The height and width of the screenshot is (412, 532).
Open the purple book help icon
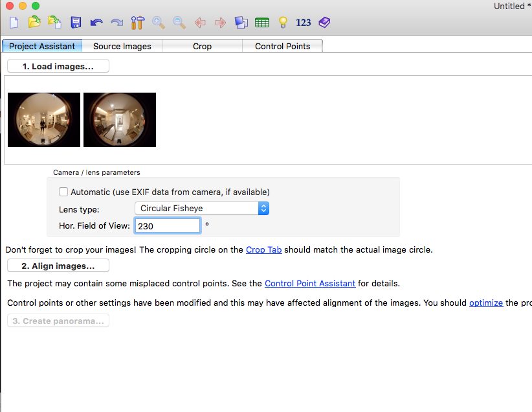[x=324, y=23]
